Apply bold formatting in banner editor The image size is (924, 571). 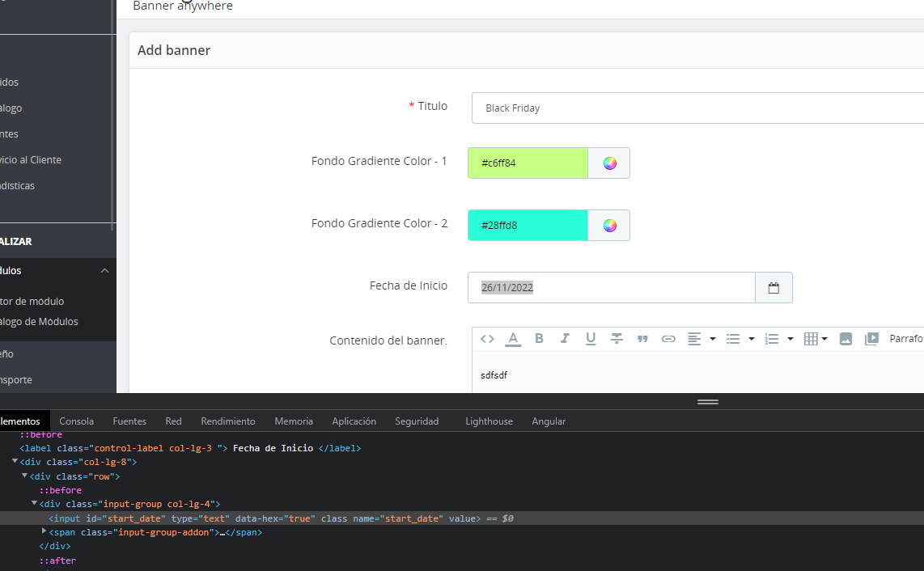539,339
